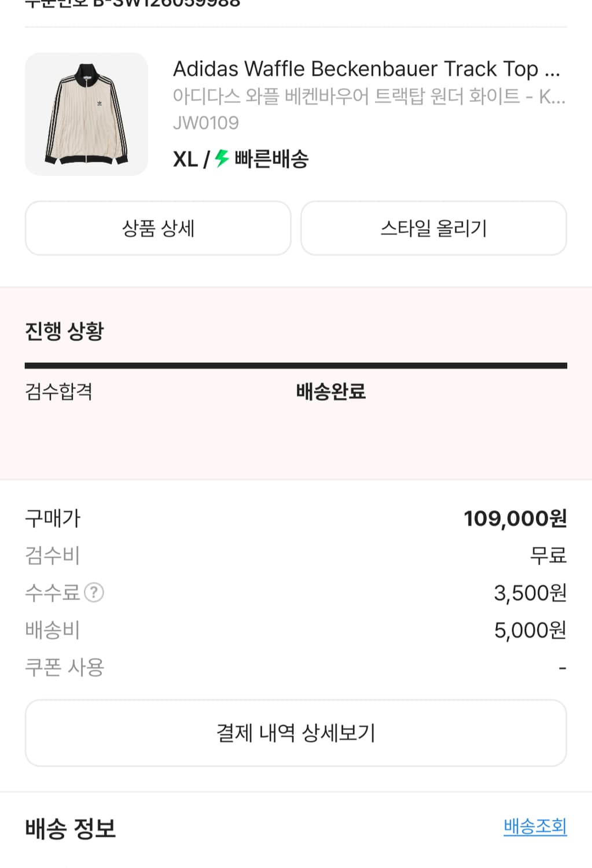
Task: Click the 스타일 올리기 button
Action: (433, 228)
